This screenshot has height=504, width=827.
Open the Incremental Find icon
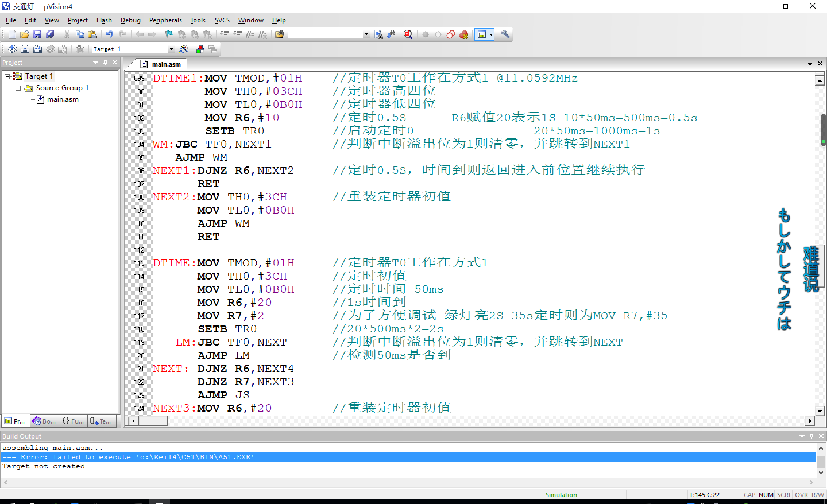tap(391, 34)
